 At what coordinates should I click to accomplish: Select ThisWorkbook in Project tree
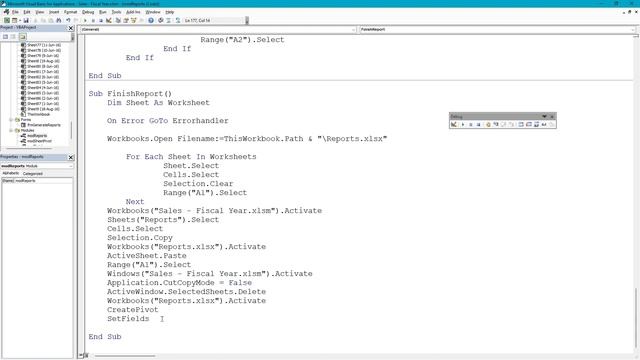(x=38, y=114)
